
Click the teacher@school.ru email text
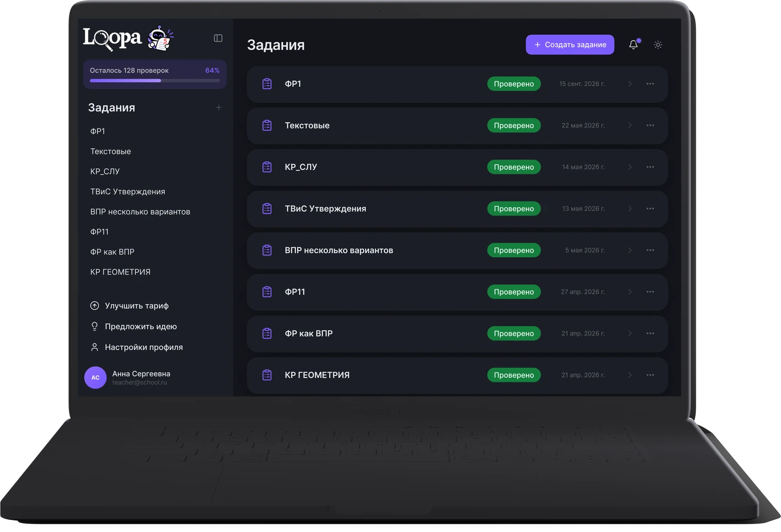139,382
